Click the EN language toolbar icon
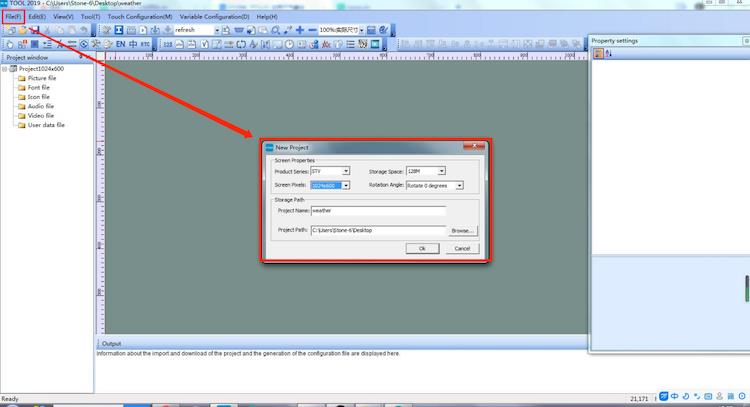Image resolution: width=750 pixels, height=407 pixels. (x=120, y=45)
